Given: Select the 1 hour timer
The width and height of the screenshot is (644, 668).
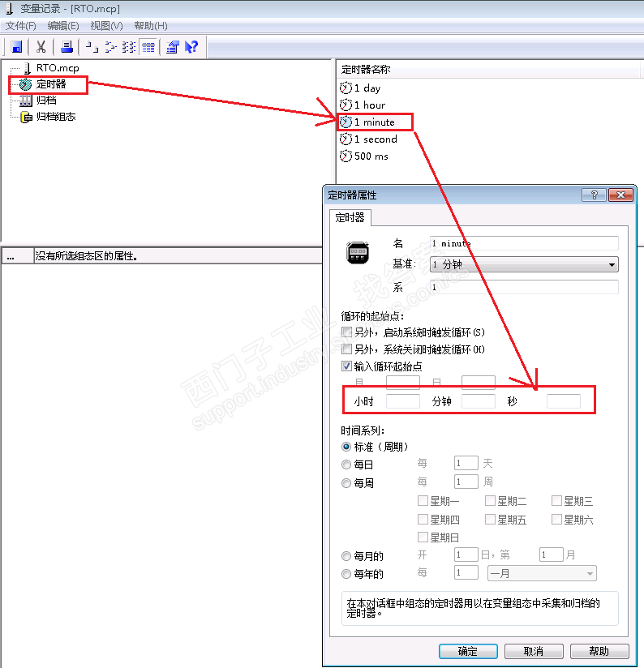Looking at the screenshot, I should [370, 105].
